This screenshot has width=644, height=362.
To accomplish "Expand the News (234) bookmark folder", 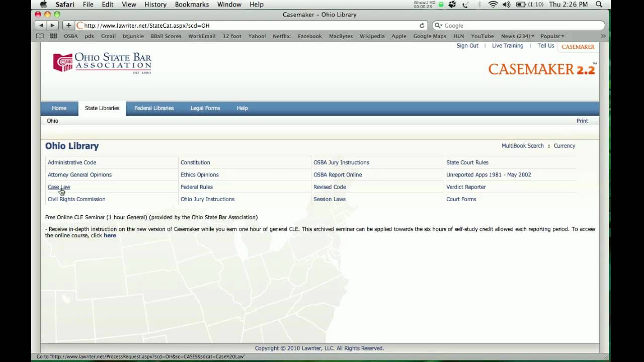I will click(518, 36).
